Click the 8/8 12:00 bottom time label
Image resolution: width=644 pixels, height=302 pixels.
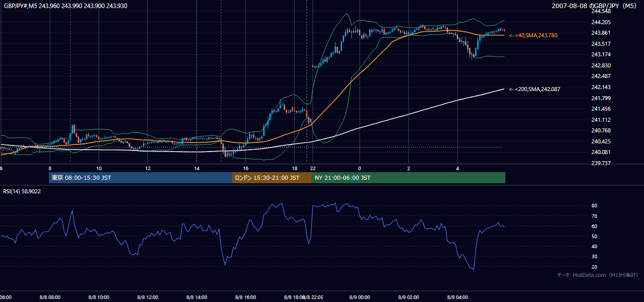tap(148, 297)
